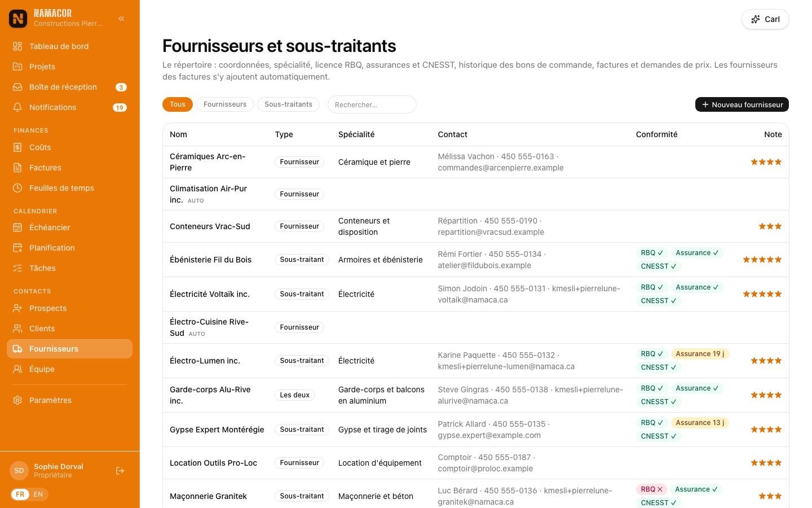Open the Coûts icon in Finances
The height and width of the screenshot is (508, 812).
coord(17,147)
